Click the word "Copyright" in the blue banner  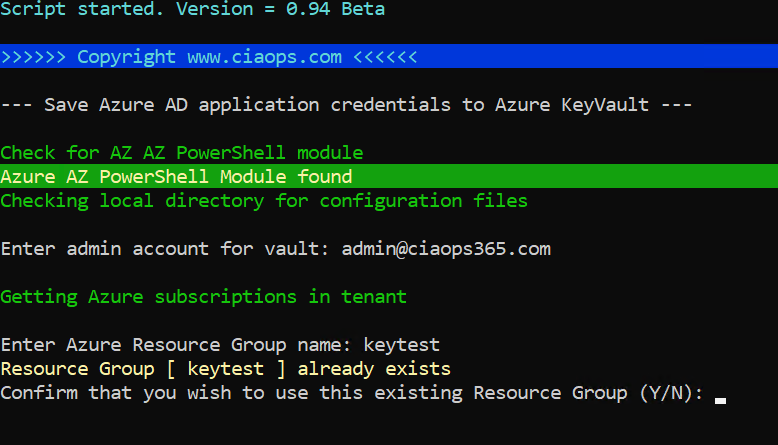tap(128, 57)
